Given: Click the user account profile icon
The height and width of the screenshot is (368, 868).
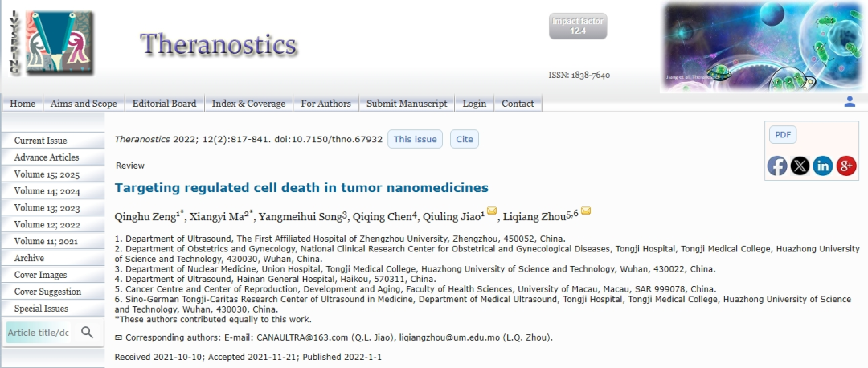Looking at the screenshot, I should click(850, 102).
